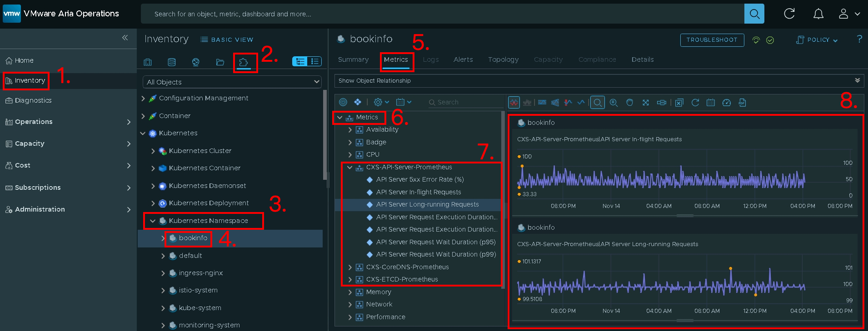Collapse the Kubernetes Namespace tree node

click(153, 221)
